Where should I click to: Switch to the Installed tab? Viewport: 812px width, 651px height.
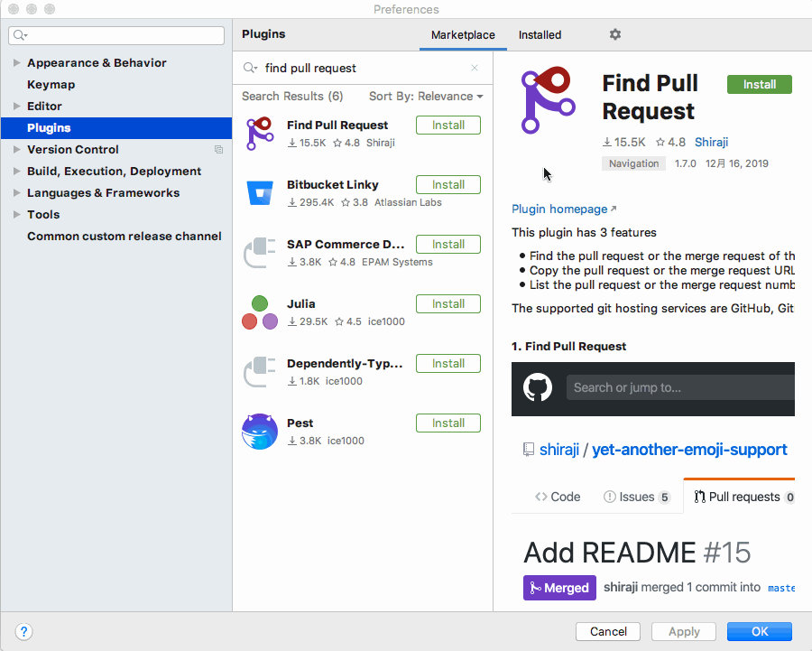(x=540, y=34)
